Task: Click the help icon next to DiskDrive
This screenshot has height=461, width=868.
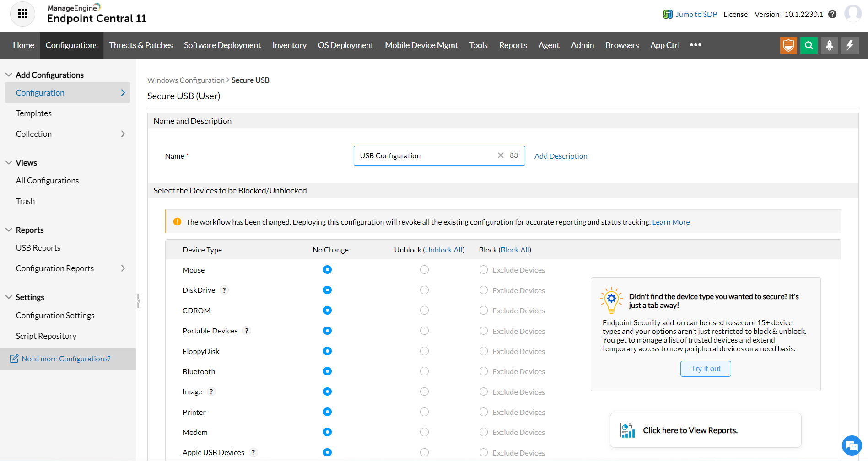Action: (224, 290)
